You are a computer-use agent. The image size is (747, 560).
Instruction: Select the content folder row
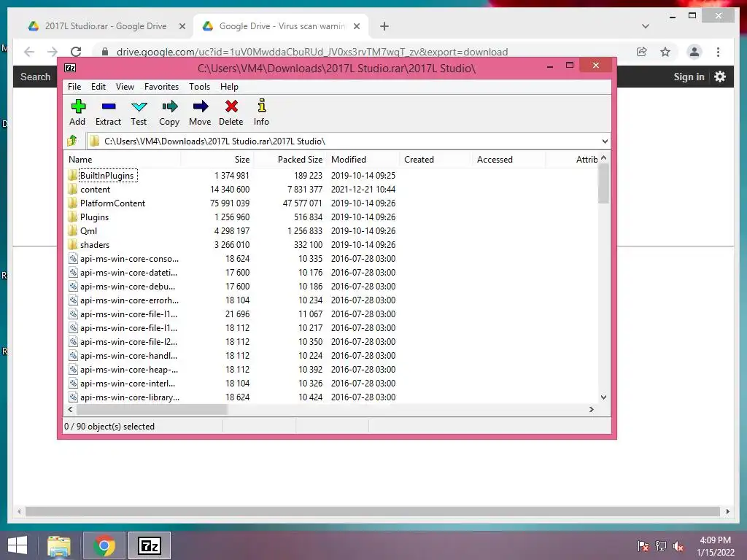(x=231, y=189)
